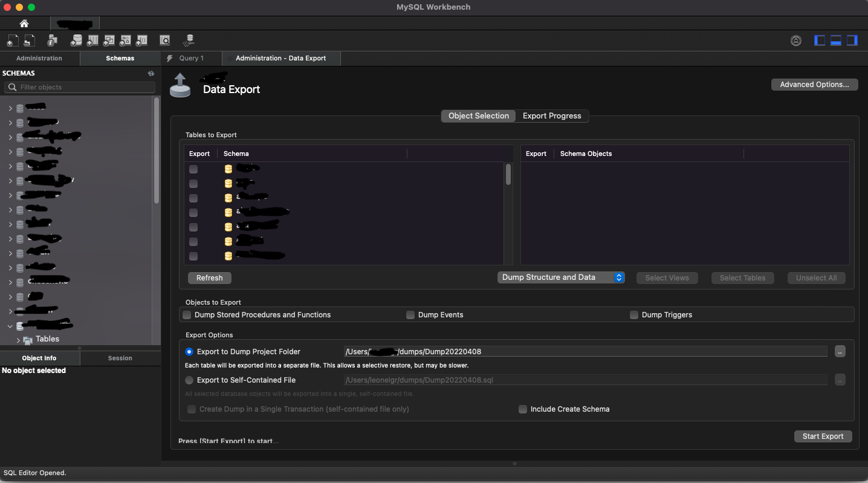Open the object inspector info icon
868x483 pixels.
[53, 41]
